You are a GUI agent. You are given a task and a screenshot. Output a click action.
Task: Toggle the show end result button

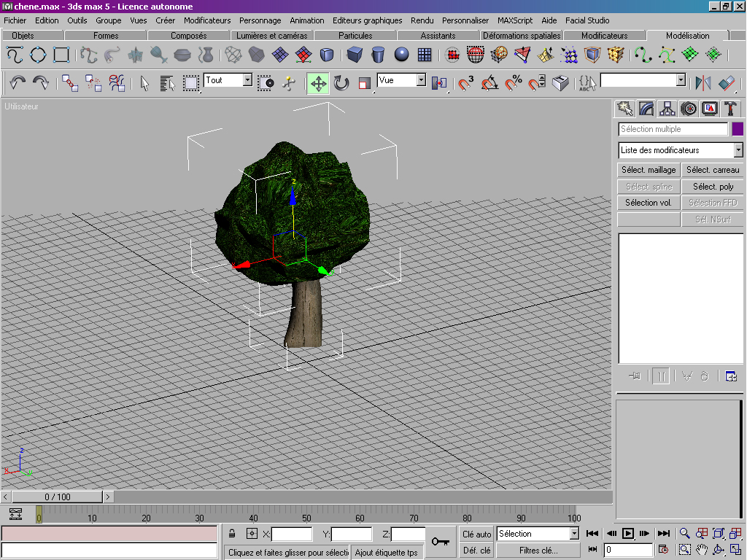(x=661, y=376)
